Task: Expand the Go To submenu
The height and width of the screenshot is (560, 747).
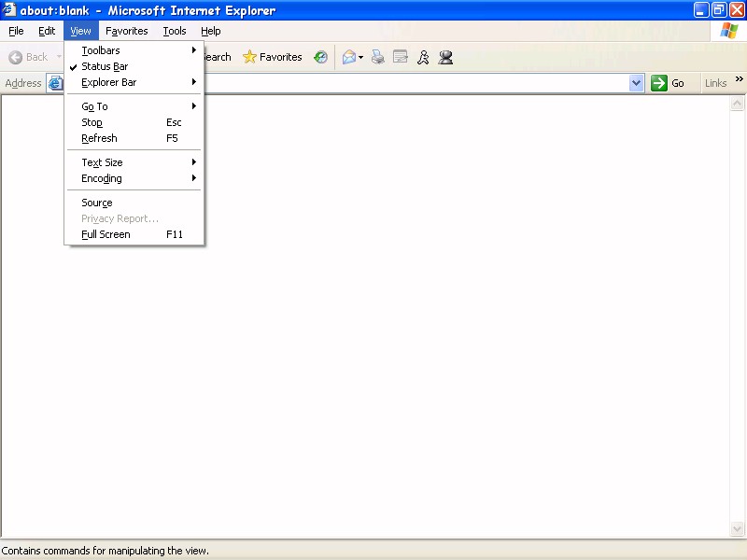Action: 134,106
